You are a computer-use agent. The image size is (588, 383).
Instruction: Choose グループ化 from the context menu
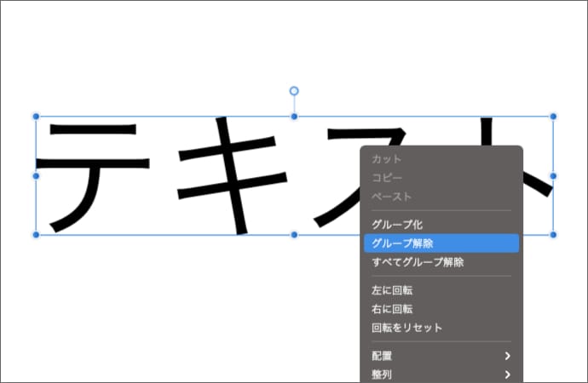[397, 225]
